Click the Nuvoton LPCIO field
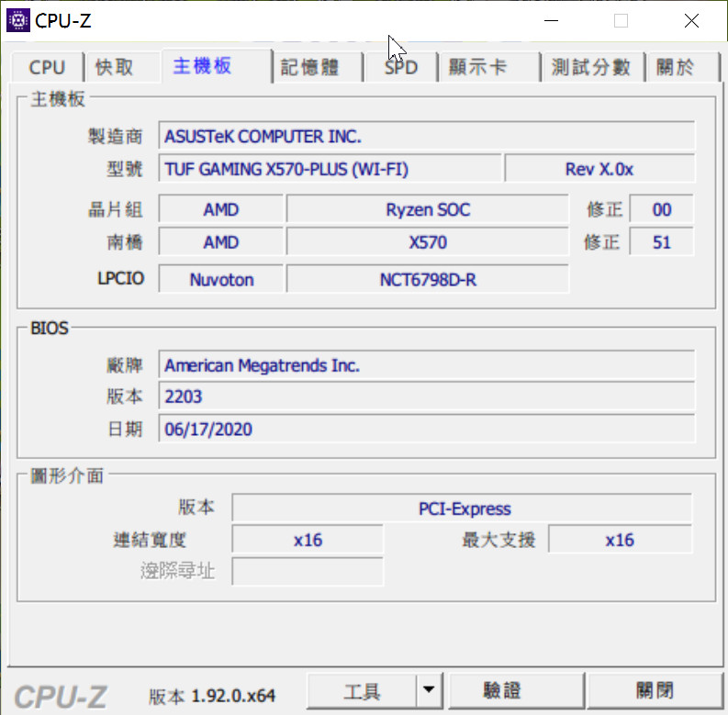This screenshot has height=715, width=728. point(220,280)
